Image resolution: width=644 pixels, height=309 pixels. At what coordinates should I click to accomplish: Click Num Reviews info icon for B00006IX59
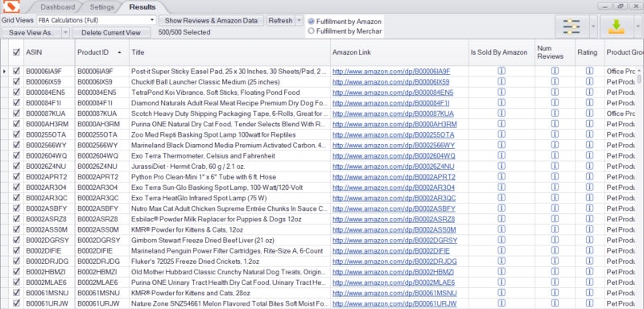tap(555, 81)
